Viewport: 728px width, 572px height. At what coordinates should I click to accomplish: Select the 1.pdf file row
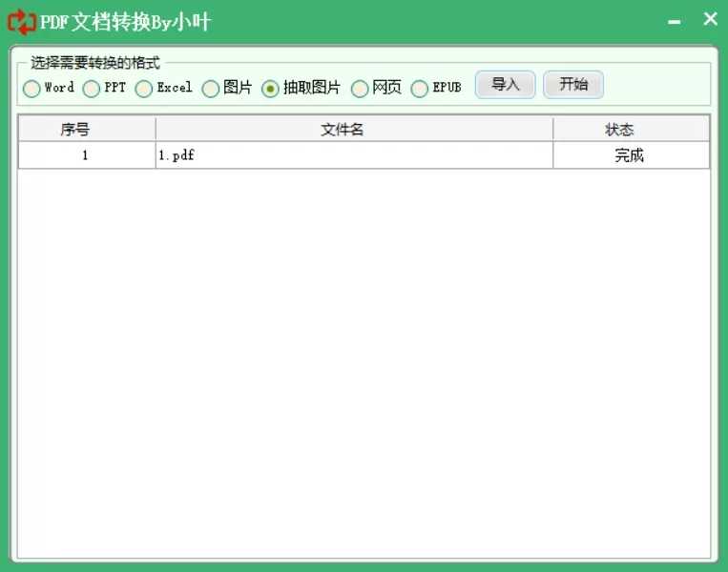click(x=364, y=155)
